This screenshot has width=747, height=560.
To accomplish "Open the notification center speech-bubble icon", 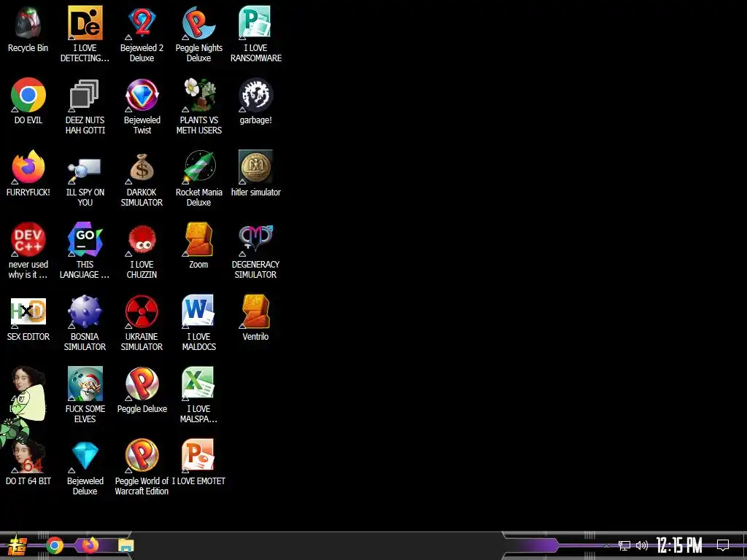I will (x=723, y=545).
